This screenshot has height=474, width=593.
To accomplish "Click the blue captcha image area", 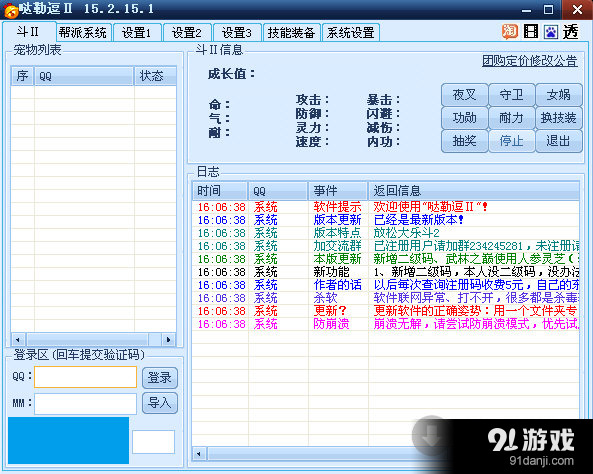I will 68,440.
